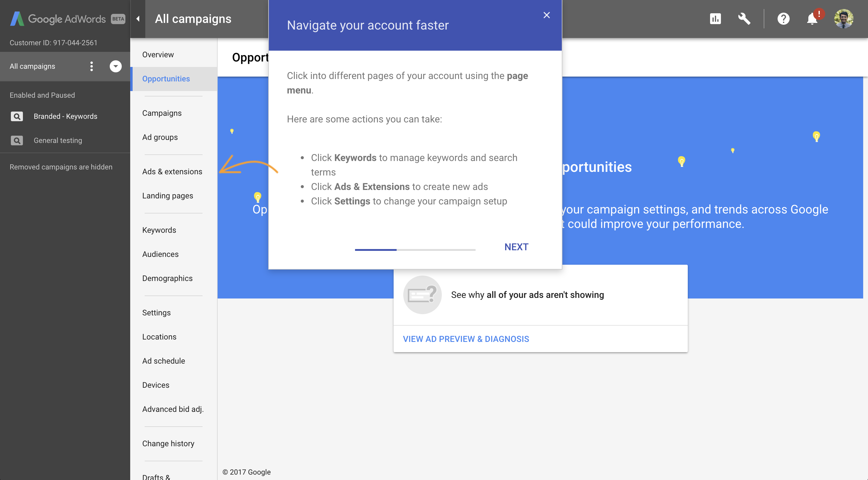Open Advanced bid adj. page
The image size is (868, 480).
point(173,409)
